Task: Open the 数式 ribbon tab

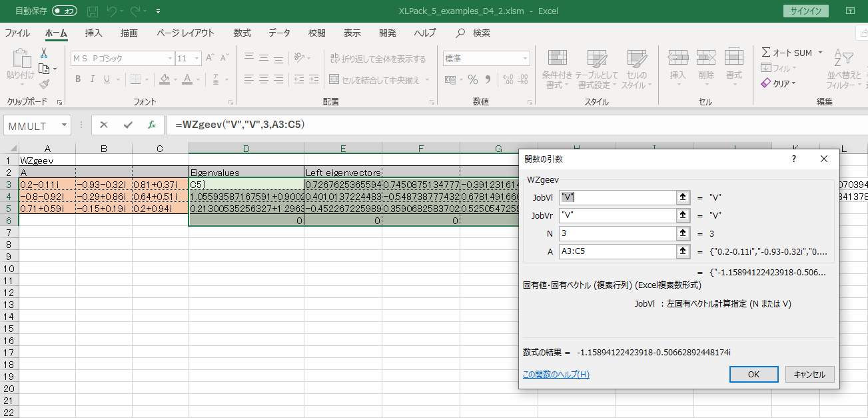Action: [x=242, y=33]
